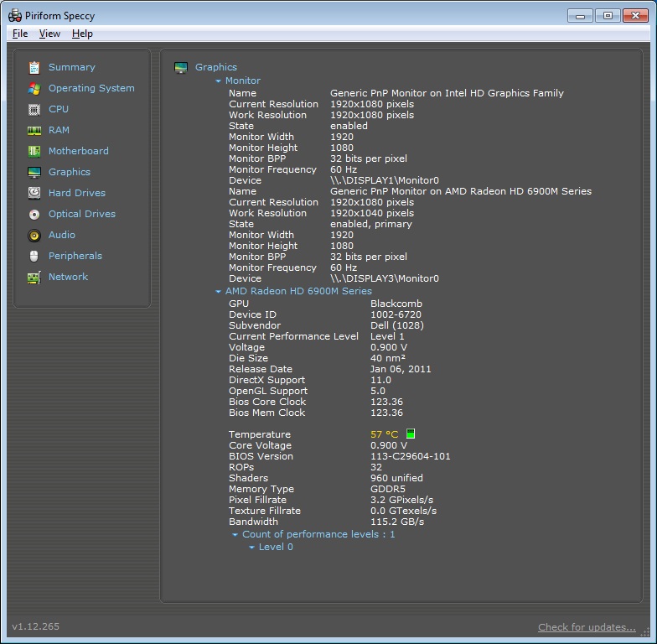Viewport: 657px width, 644px height.
Task: Click the enabled, primary state value
Action: [x=371, y=224]
